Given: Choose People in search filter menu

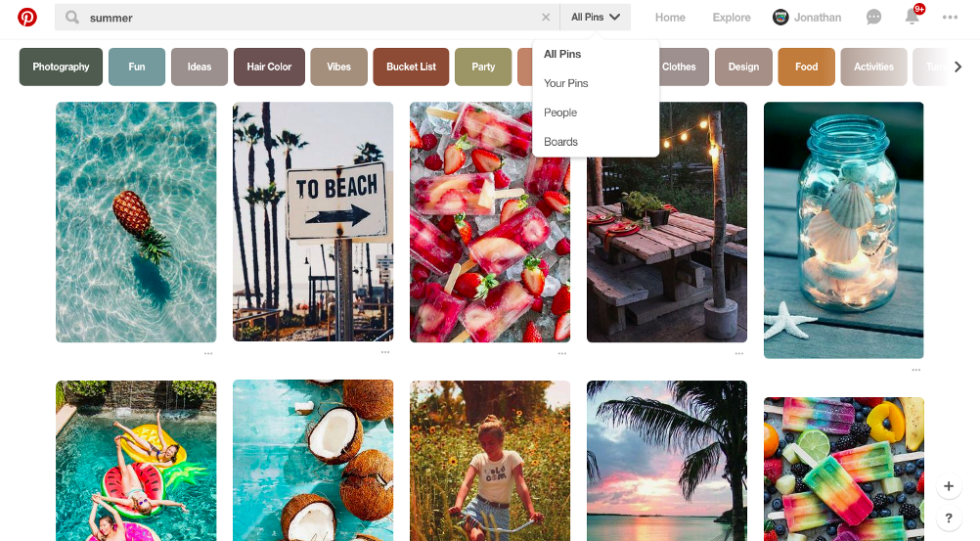Looking at the screenshot, I should (560, 113).
